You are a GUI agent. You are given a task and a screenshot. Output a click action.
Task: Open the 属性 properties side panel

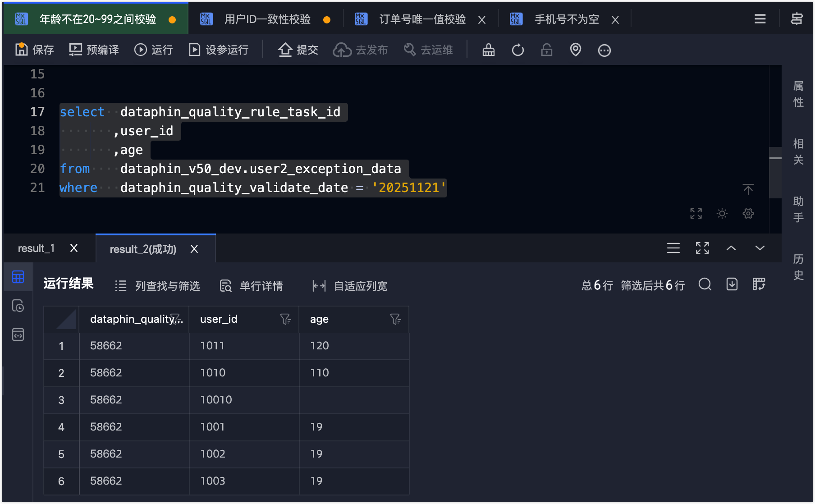point(798,94)
